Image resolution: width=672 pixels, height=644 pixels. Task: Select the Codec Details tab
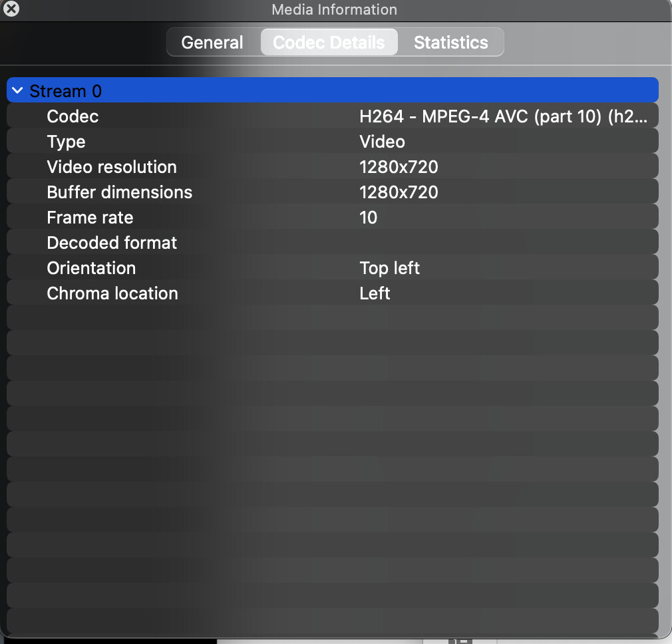[329, 43]
